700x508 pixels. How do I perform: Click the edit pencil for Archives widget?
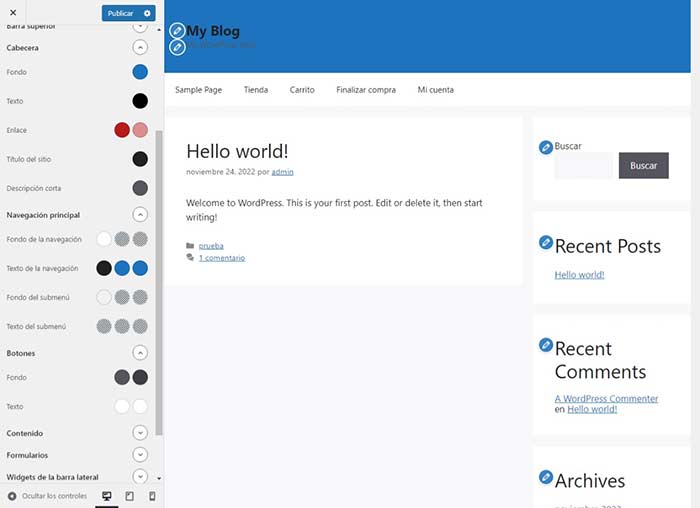pyautogui.click(x=545, y=477)
